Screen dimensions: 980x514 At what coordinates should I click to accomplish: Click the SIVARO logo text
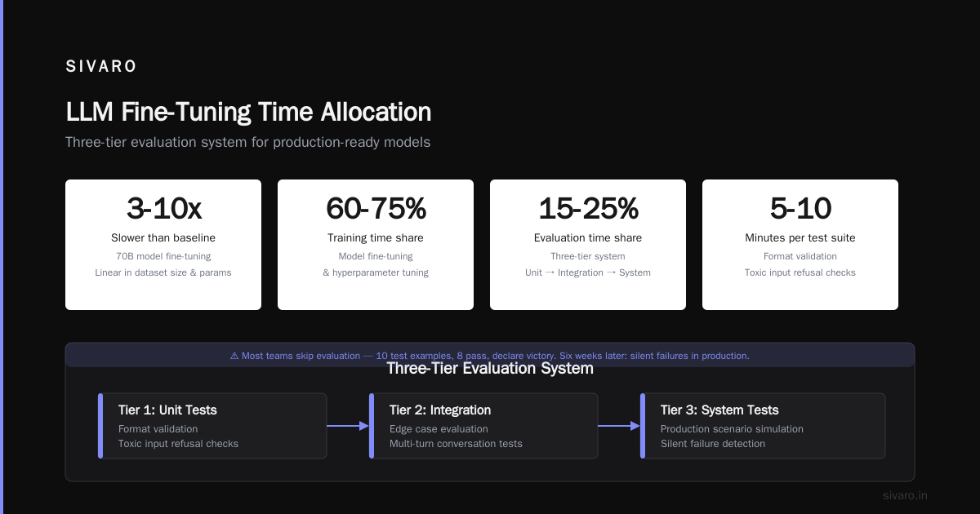coord(101,67)
